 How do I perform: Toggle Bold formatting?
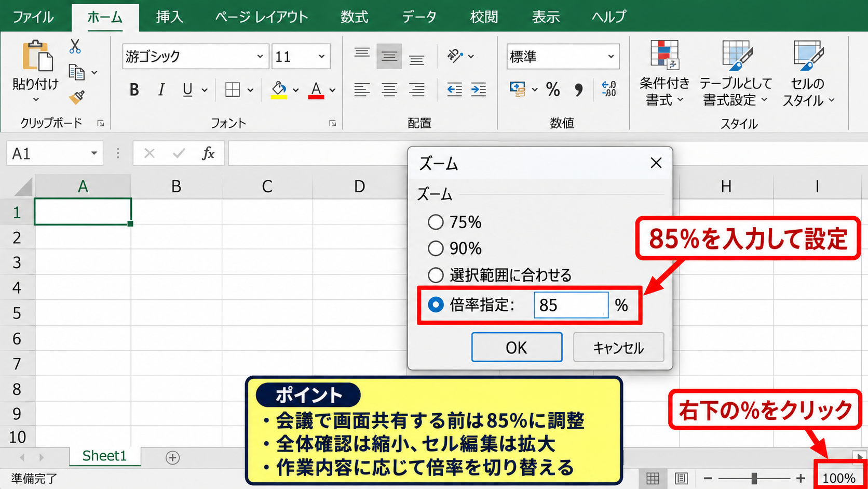pyautogui.click(x=134, y=90)
